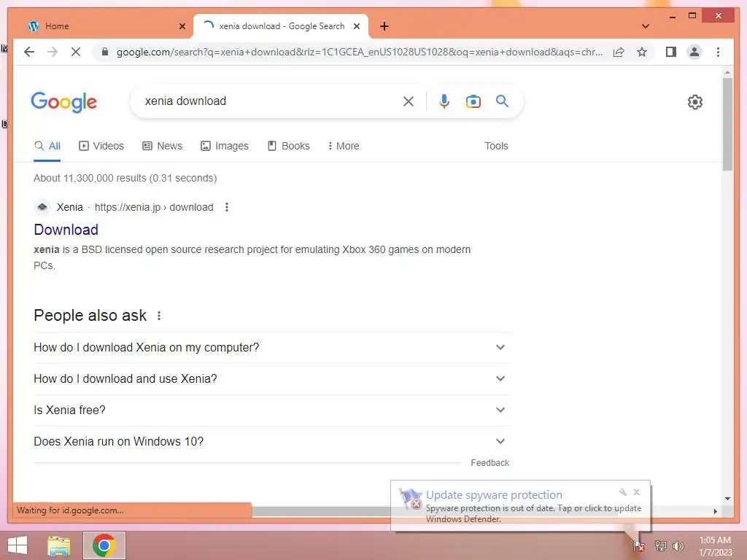Click Google logo
Image resolution: width=747 pixels, height=560 pixels.
64,102
